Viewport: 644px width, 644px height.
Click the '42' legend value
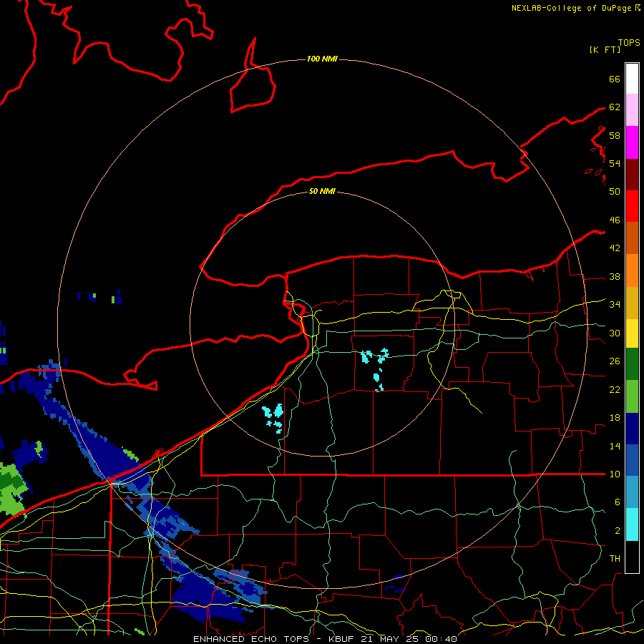615,248
